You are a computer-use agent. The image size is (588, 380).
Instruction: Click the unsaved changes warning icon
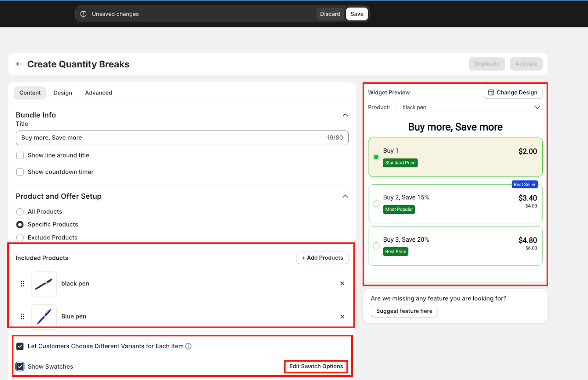coord(83,14)
